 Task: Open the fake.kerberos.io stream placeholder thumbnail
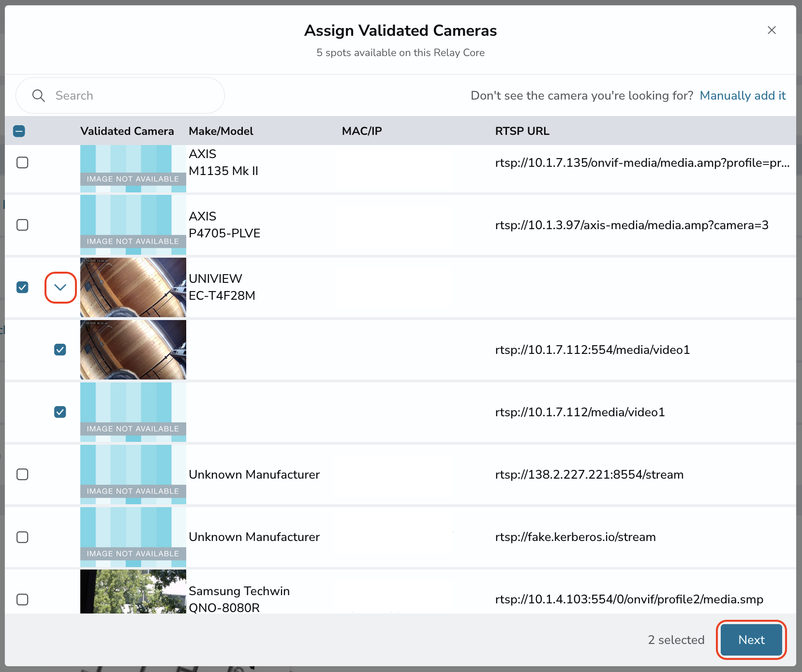[x=133, y=537]
